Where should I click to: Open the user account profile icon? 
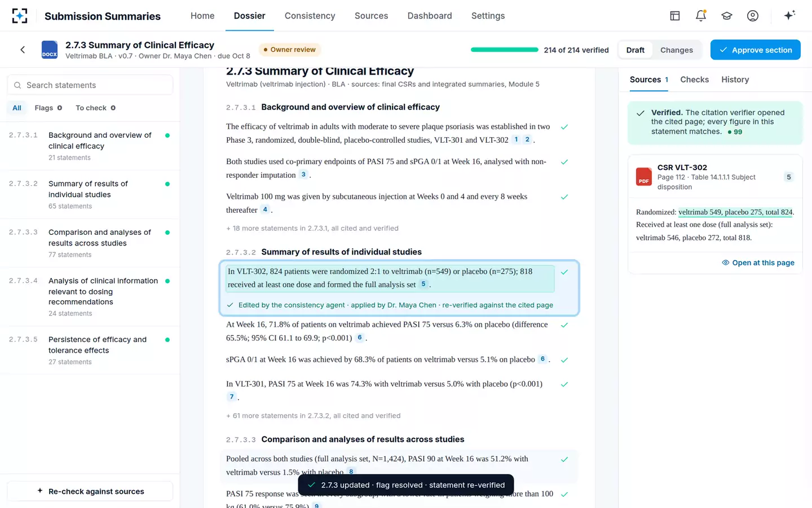coord(753,16)
